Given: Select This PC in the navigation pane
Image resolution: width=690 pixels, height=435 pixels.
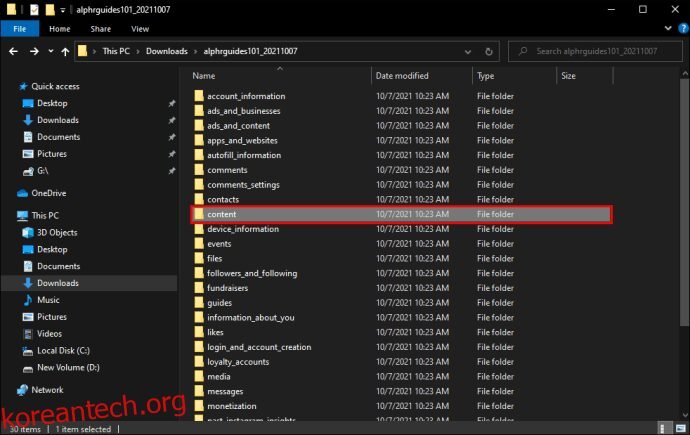Looking at the screenshot, I should click(x=45, y=216).
